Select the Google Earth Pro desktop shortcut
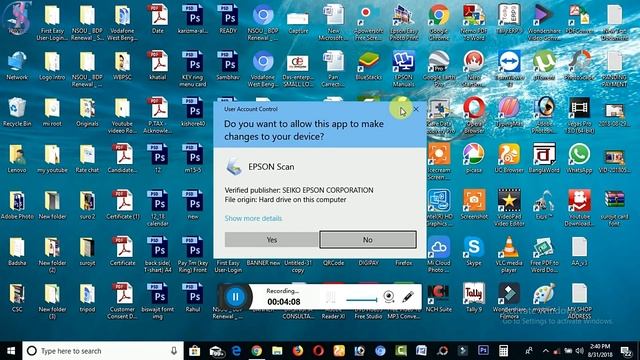The width and height of the screenshot is (640, 360). (439, 69)
